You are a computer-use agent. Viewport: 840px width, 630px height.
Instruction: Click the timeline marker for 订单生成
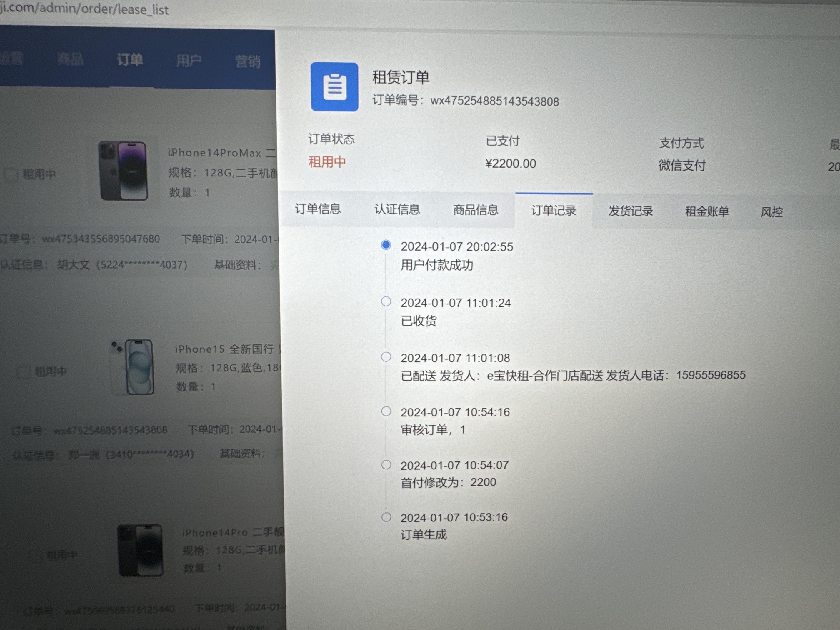386,517
